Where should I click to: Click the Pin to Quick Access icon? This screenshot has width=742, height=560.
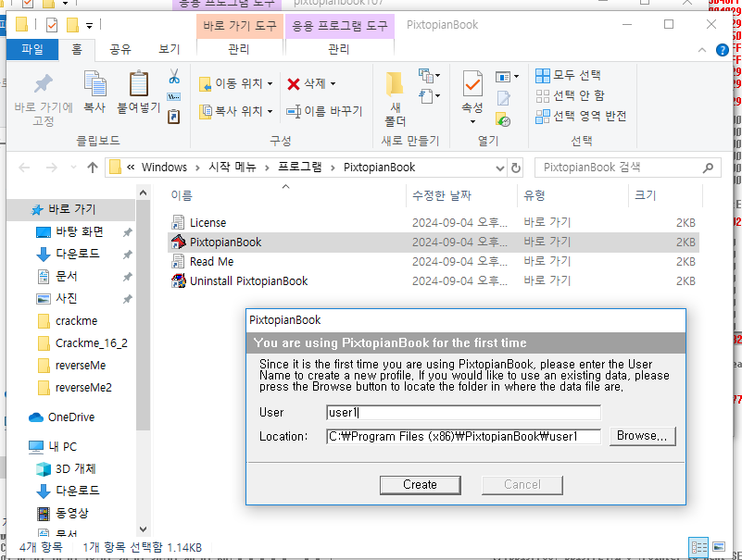click(43, 84)
